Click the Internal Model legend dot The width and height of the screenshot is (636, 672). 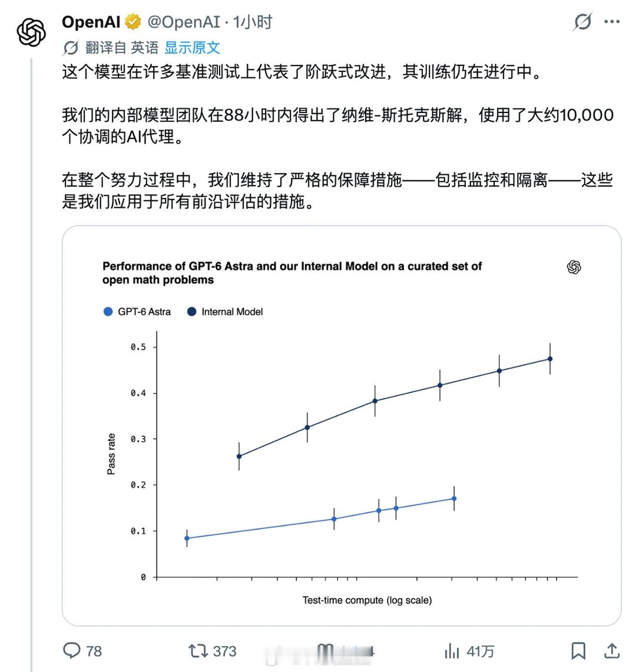191,312
